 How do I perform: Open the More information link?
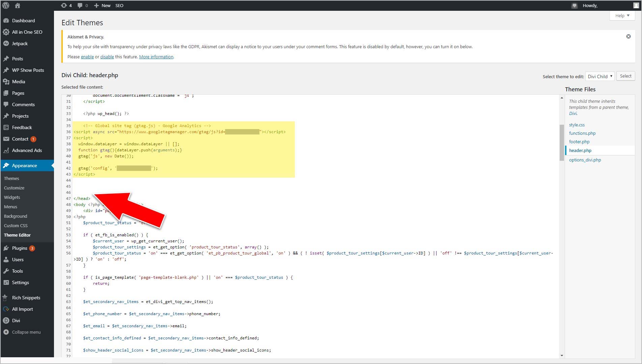point(156,57)
